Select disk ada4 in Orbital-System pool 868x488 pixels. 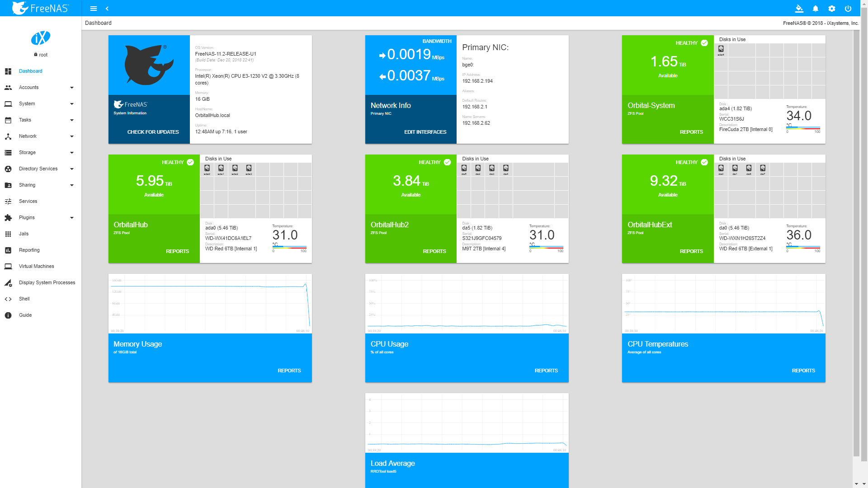721,50
